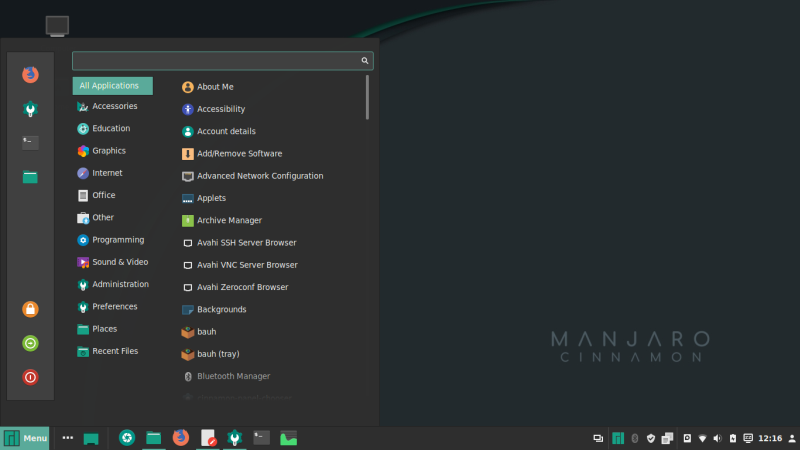Open the system monitor graph icon in the panel
Viewport: 800px width, 450px height.
click(288, 438)
